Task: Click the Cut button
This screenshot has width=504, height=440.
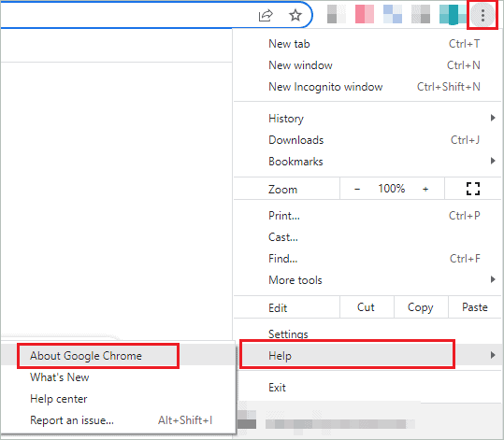Action: tap(367, 307)
